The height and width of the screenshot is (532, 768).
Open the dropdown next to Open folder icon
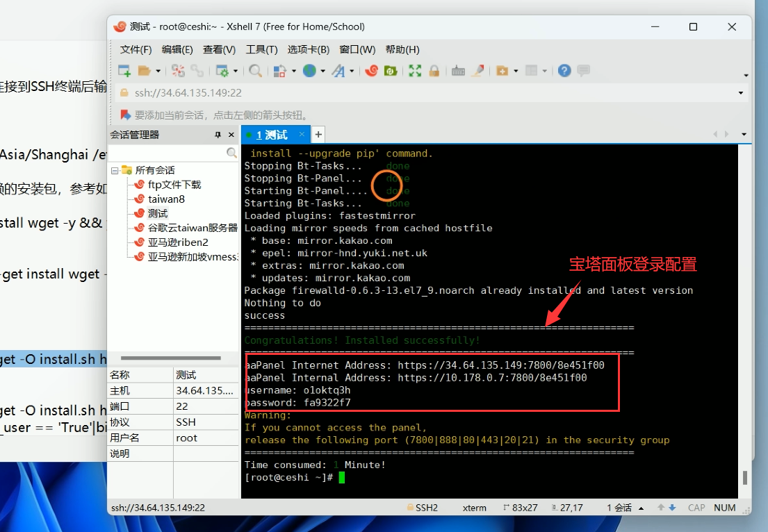(x=158, y=71)
